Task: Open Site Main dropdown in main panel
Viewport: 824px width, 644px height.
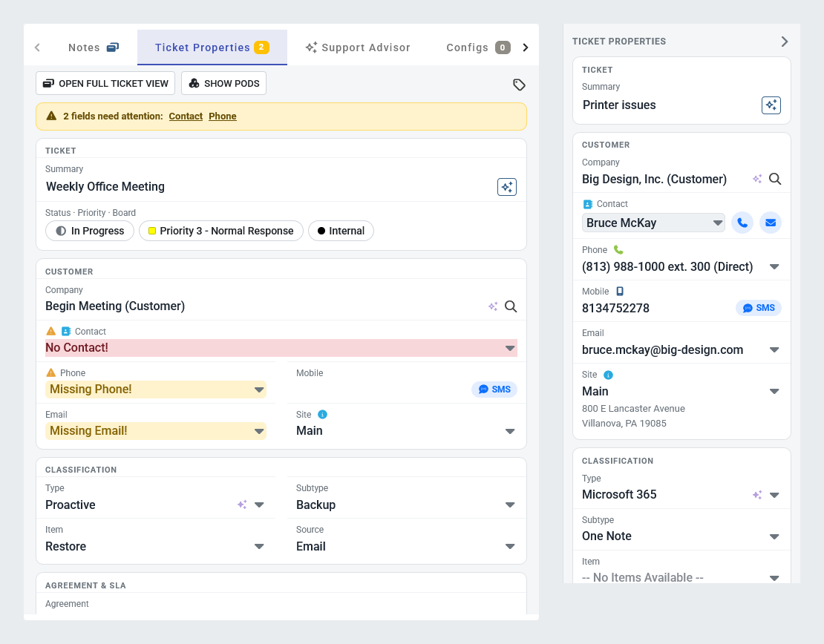Action: (x=406, y=431)
